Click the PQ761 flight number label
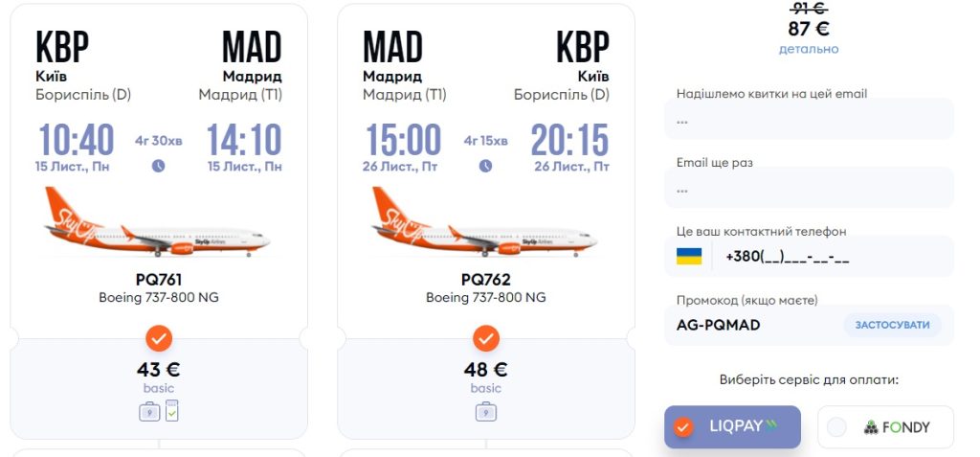Viewport: 980px width, 457px height. pos(159,280)
